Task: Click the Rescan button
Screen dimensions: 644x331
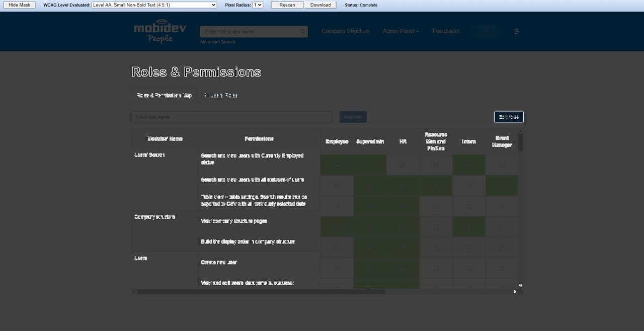Action: 287,5
